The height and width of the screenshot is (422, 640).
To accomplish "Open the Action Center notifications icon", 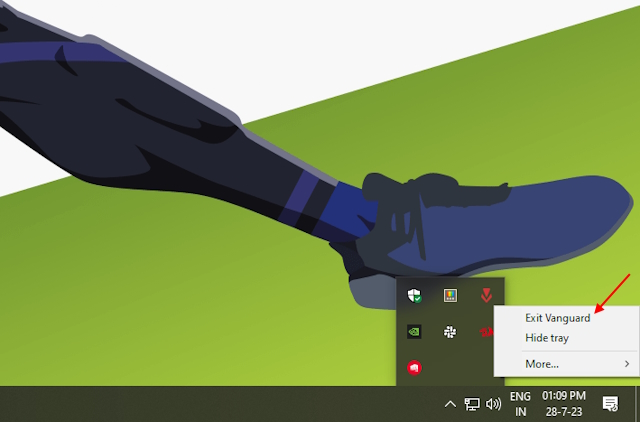I will coord(611,404).
